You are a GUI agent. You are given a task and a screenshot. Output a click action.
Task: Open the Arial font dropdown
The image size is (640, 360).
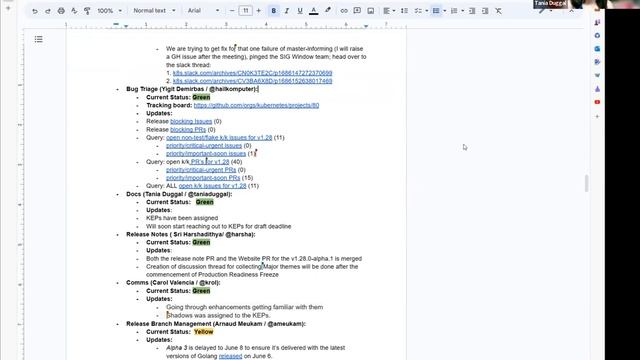(203, 11)
